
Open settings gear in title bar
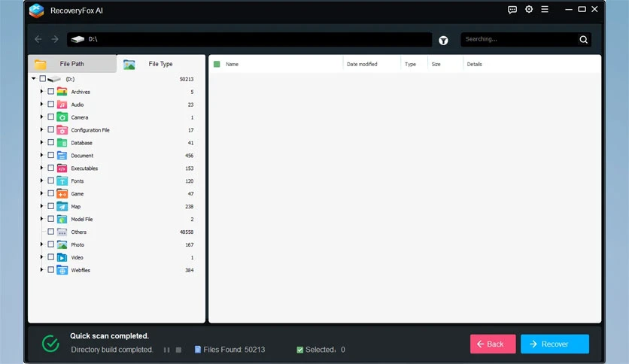pos(529,9)
